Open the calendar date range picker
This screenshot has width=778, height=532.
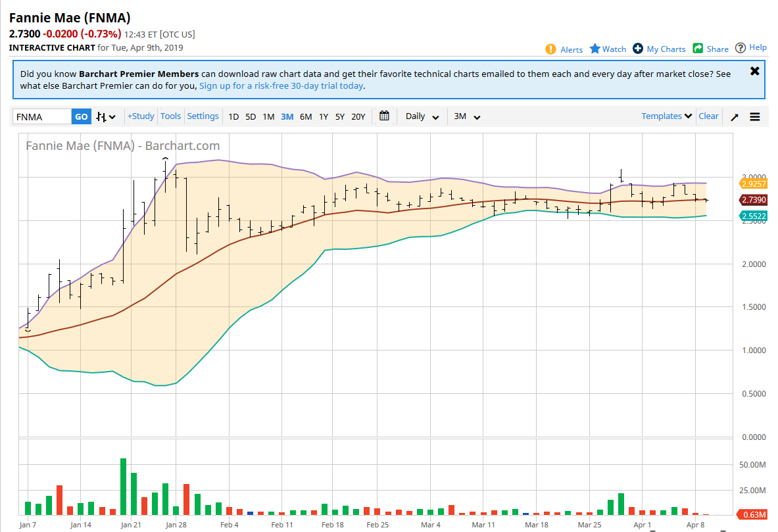click(384, 116)
